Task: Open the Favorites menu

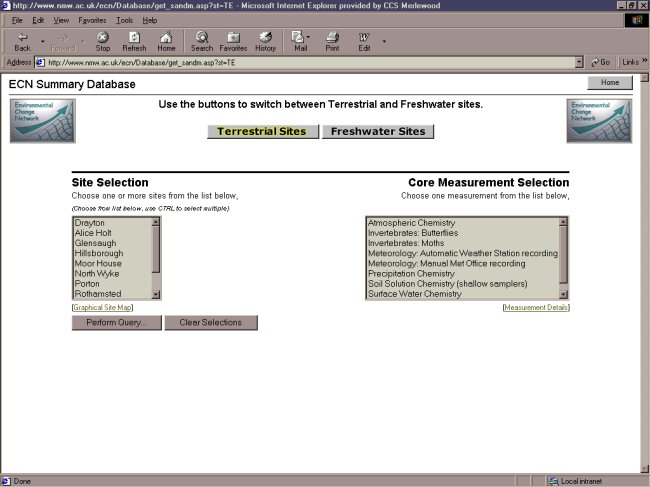Action: pyautogui.click(x=92, y=20)
